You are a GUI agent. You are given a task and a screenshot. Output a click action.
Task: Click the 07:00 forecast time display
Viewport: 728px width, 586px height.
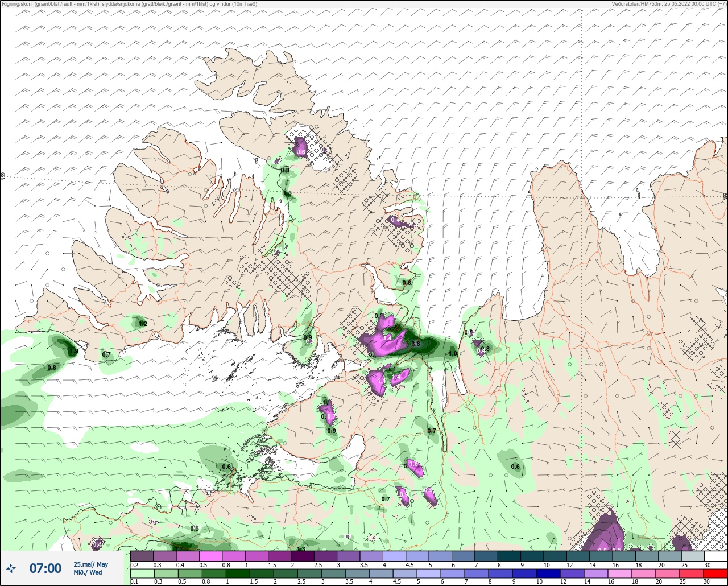(45, 568)
